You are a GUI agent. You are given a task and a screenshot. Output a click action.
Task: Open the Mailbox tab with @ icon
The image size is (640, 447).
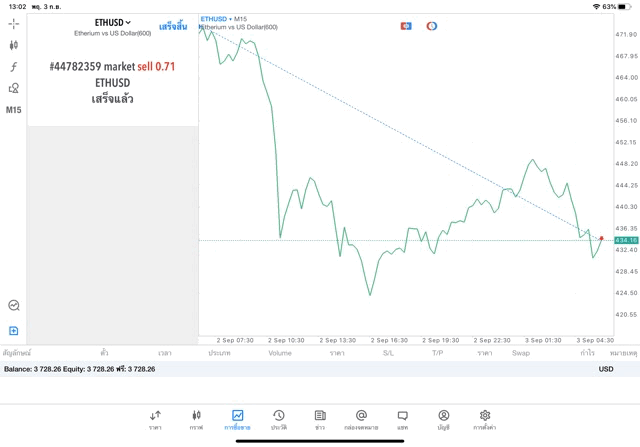(361, 419)
